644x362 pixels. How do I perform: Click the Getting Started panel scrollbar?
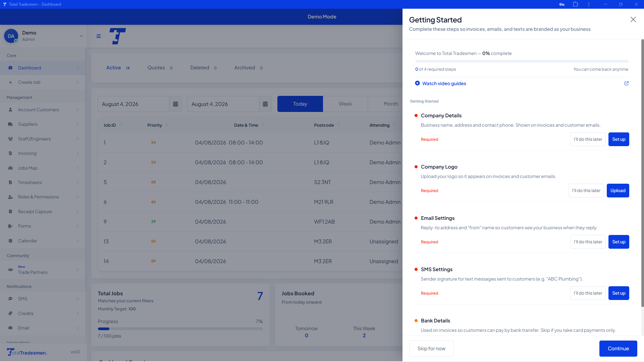[642, 173]
